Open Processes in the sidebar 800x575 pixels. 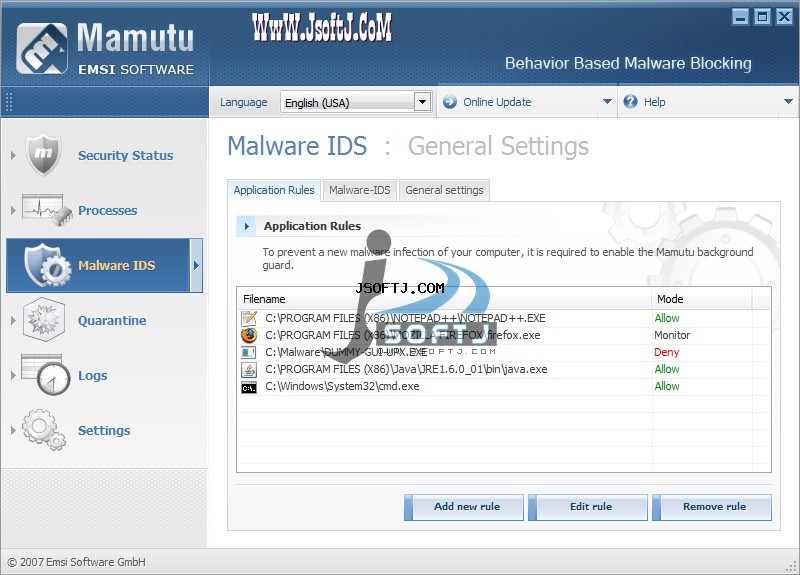pyautogui.click(x=106, y=210)
